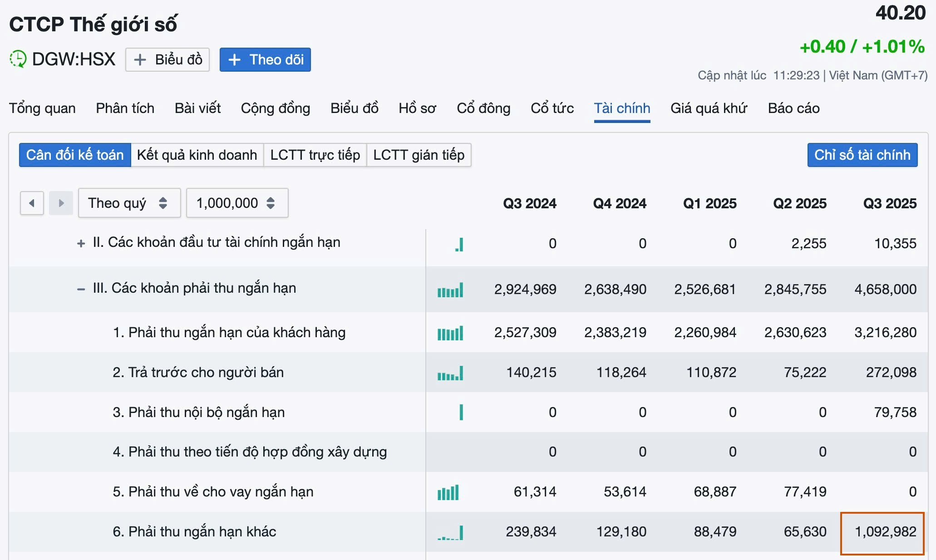Go to the Cổ tức tab
This screenshot has height=560, width=936.
point(552,108)
